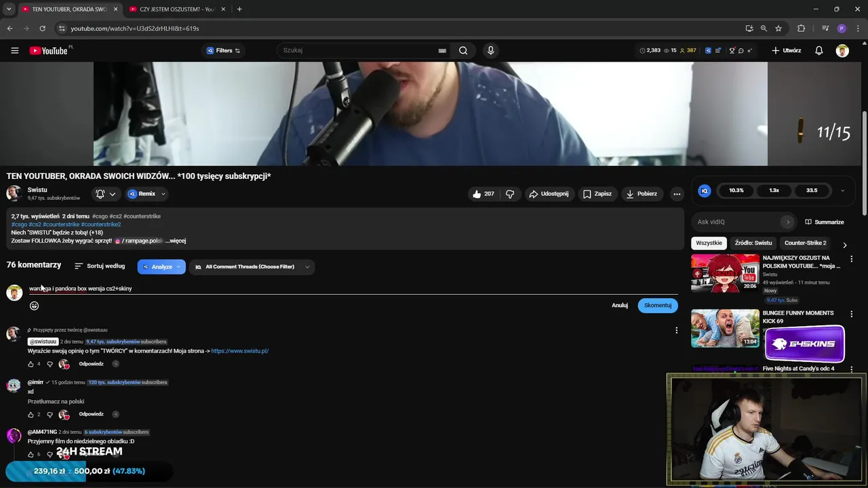The image size is (868, 488).
Task: Bookmark this page with the star
Action: [778, 28]
